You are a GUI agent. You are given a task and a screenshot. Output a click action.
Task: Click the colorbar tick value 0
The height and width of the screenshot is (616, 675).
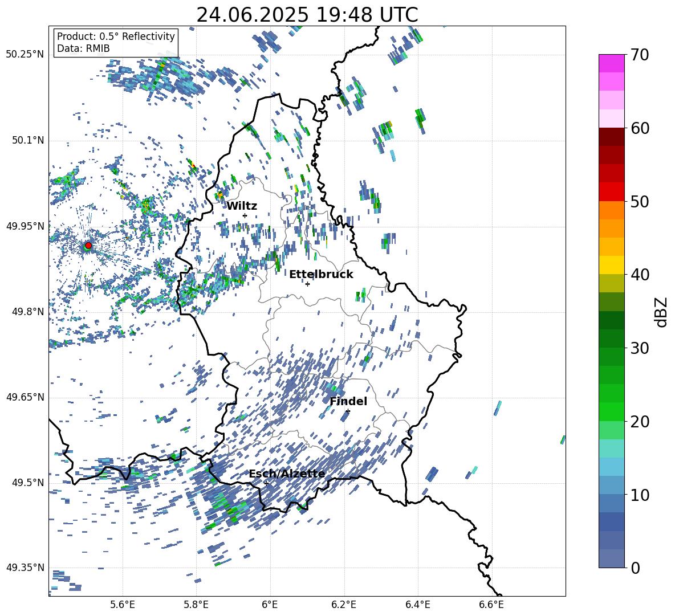[x=636, y=568]
